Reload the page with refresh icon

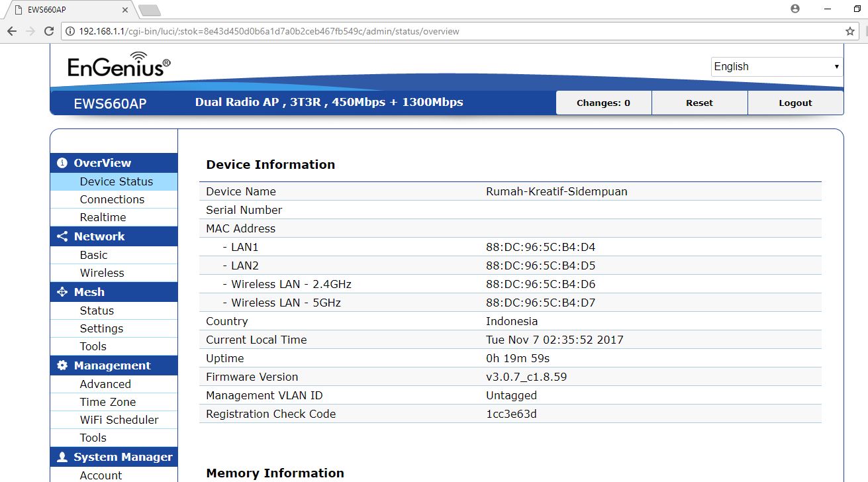click(x=48, y=31)
